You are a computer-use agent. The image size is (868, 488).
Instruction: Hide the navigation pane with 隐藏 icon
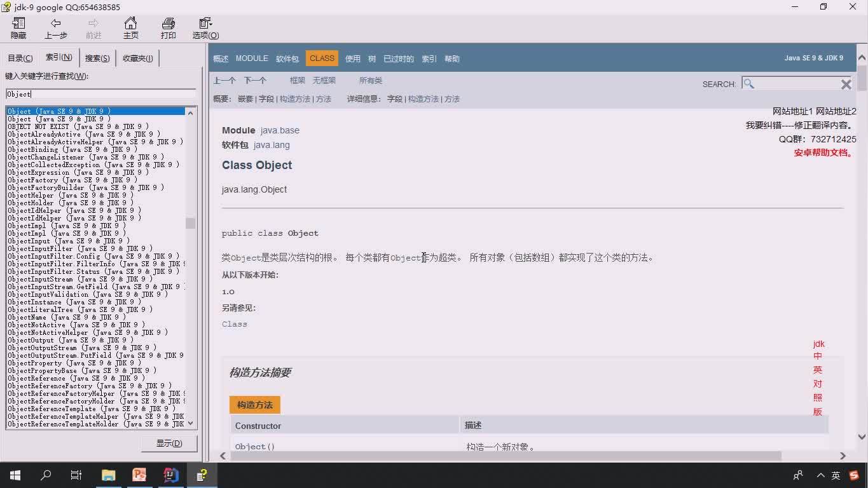click(x=18, y=28)
